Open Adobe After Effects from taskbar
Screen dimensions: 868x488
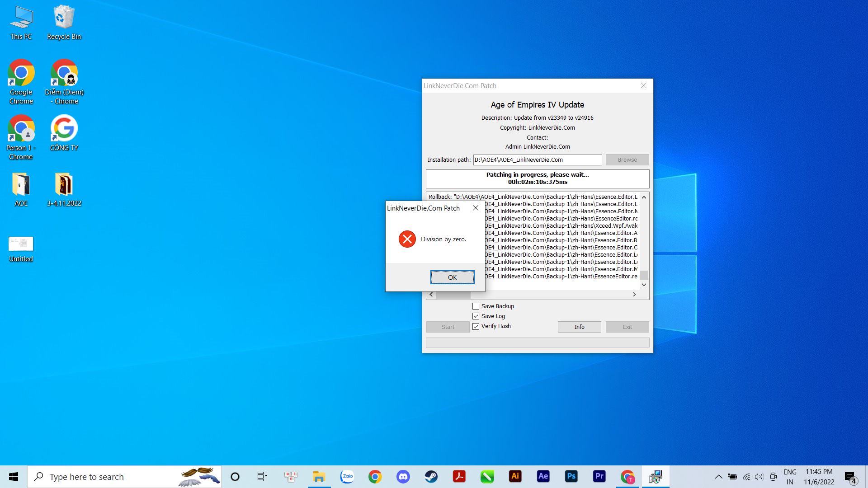tap(543, 476)
